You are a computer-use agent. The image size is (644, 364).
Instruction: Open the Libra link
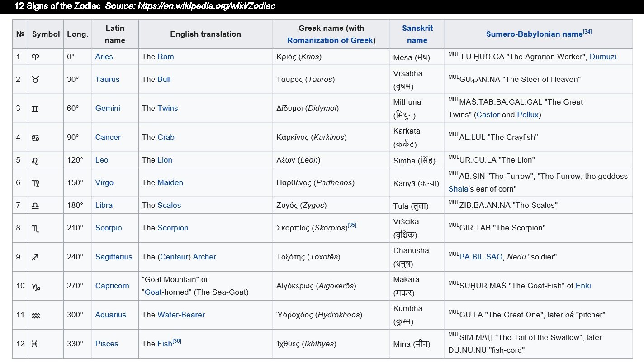(104, 205)
